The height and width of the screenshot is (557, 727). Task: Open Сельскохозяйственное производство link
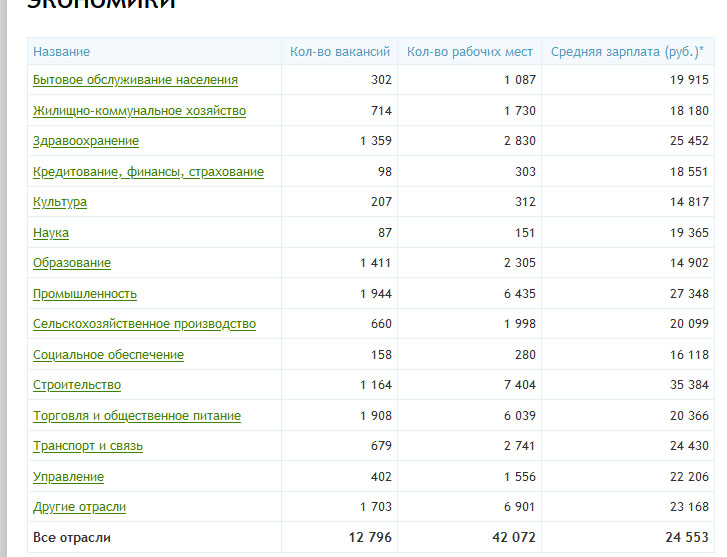(x=144, y=324)
